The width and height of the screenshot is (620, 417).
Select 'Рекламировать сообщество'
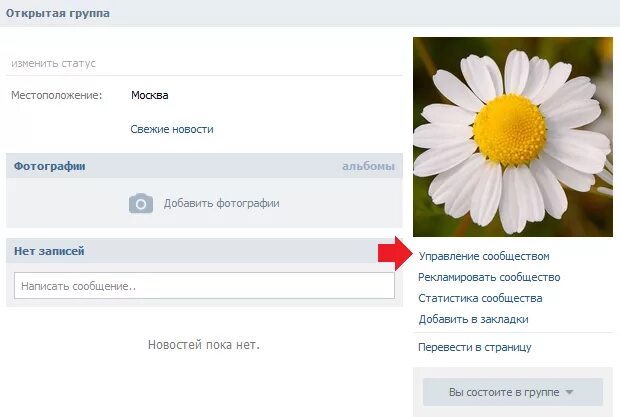coord(489,277)
